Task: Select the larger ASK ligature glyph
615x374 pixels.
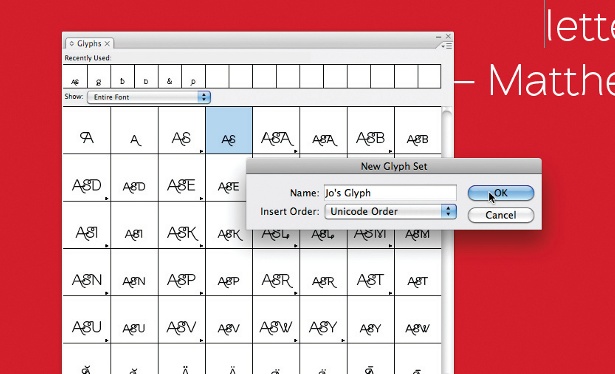Action: tap(182, 225)
